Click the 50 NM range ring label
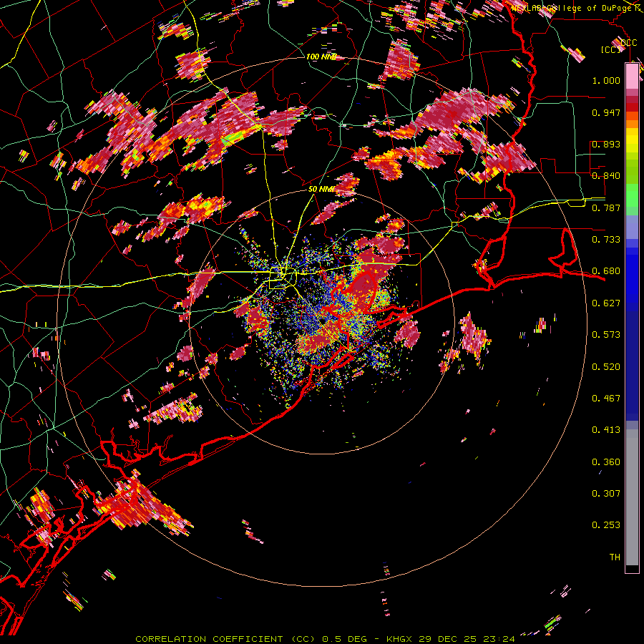 point(321,189)
